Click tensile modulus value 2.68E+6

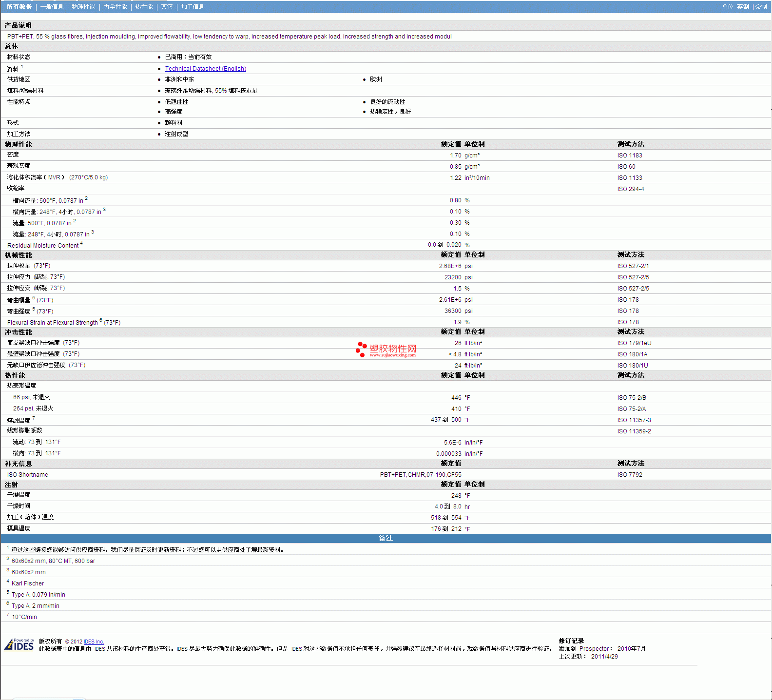coord(450,266)
